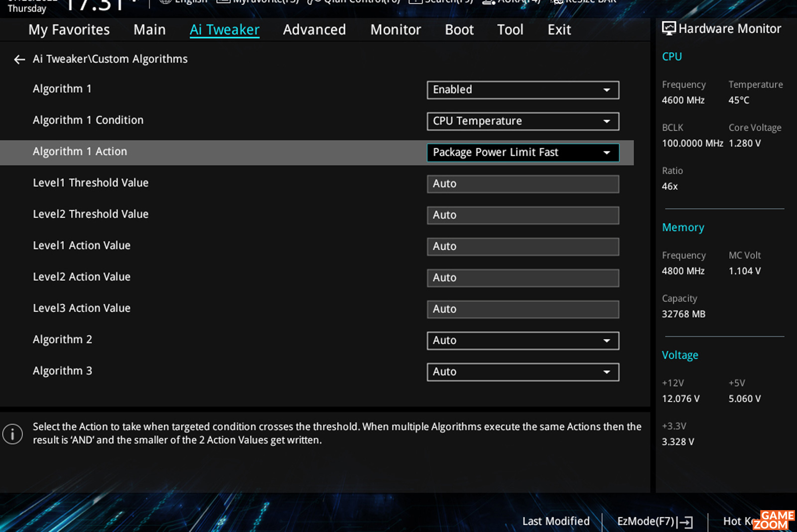Expand the Algorithm 2 Auto dropdown
This screenshot has height=532, width=797.
523,341
